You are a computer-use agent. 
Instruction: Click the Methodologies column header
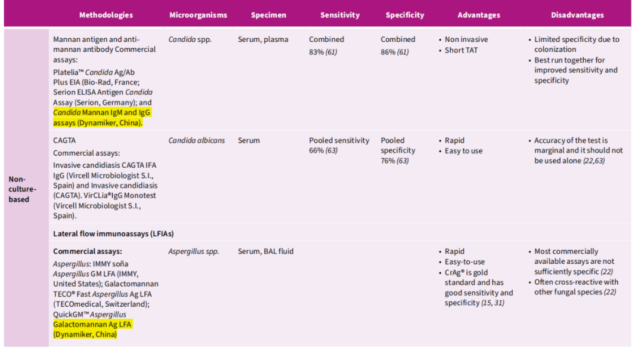click(106, 15)
